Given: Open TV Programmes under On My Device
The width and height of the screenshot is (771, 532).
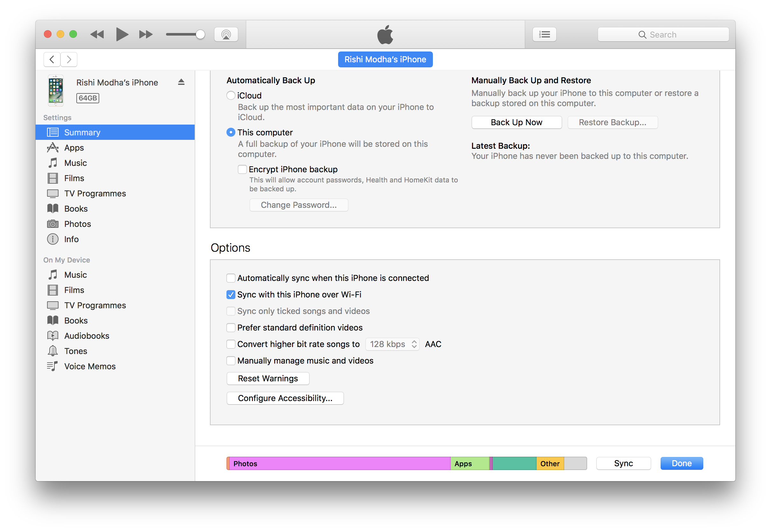Looking at the screenshot, I should coord(115,306).
